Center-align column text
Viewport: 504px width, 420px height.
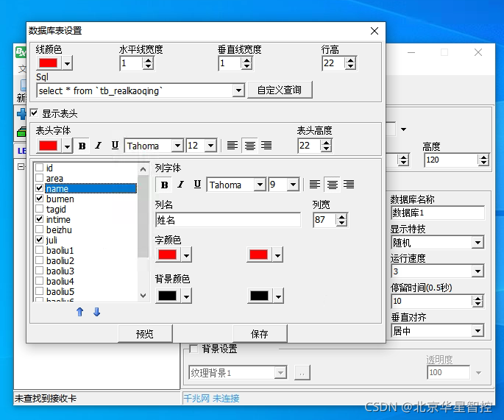tap(332, 185)
